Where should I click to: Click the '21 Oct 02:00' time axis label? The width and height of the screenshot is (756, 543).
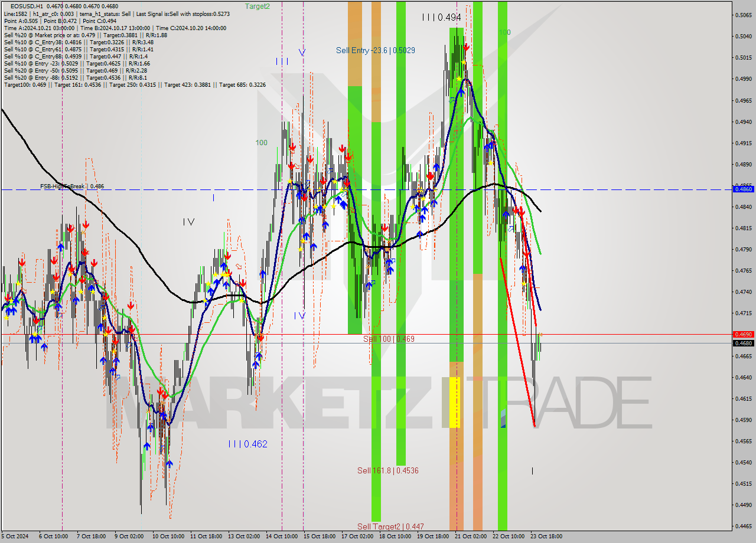coord(470,537)
